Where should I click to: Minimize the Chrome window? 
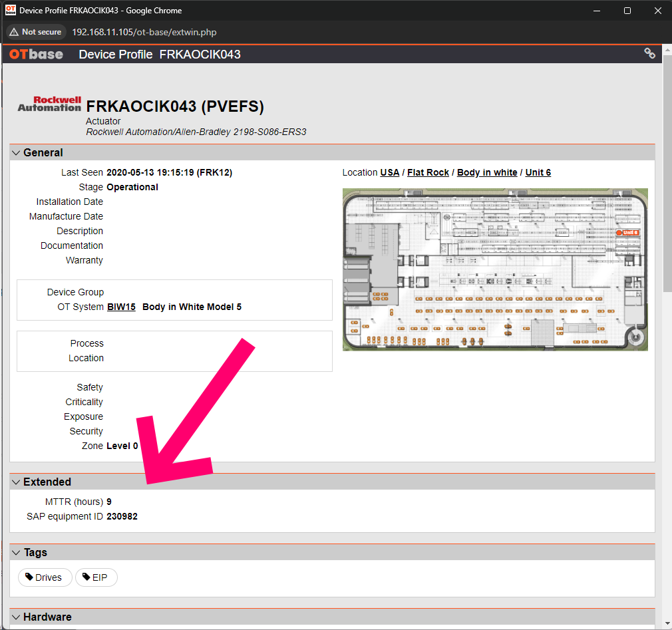click(x=597, y=10)
